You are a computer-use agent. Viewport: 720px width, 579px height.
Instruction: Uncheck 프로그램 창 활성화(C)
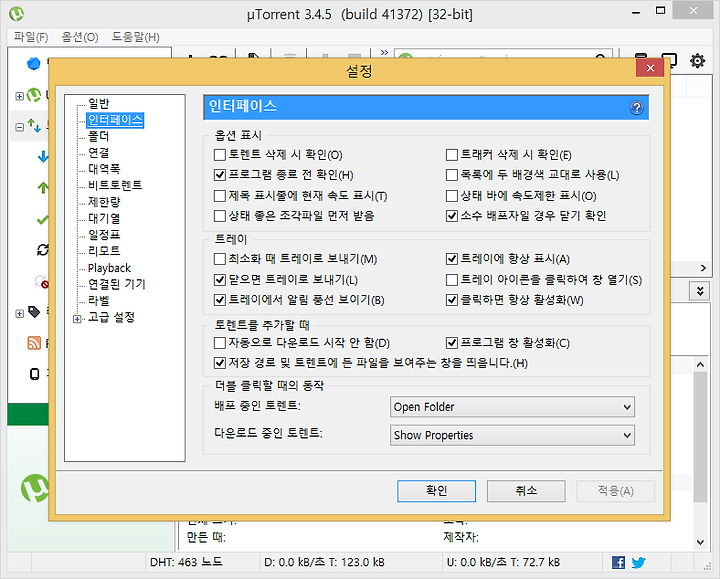tap(452, 343)
